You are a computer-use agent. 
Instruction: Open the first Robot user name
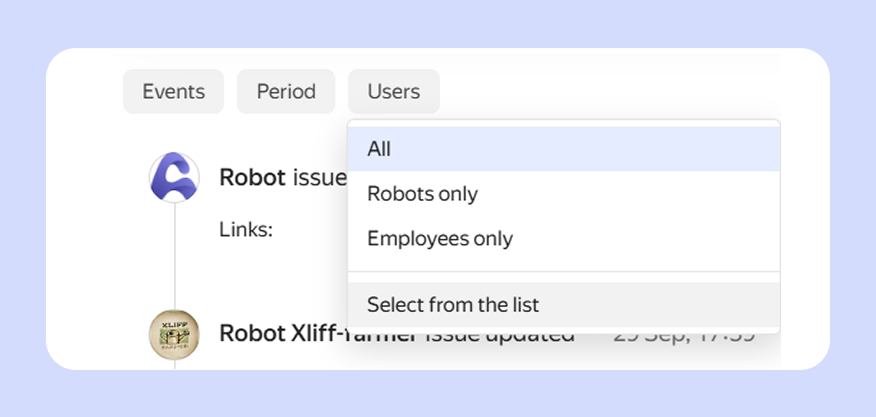(252, 178)
